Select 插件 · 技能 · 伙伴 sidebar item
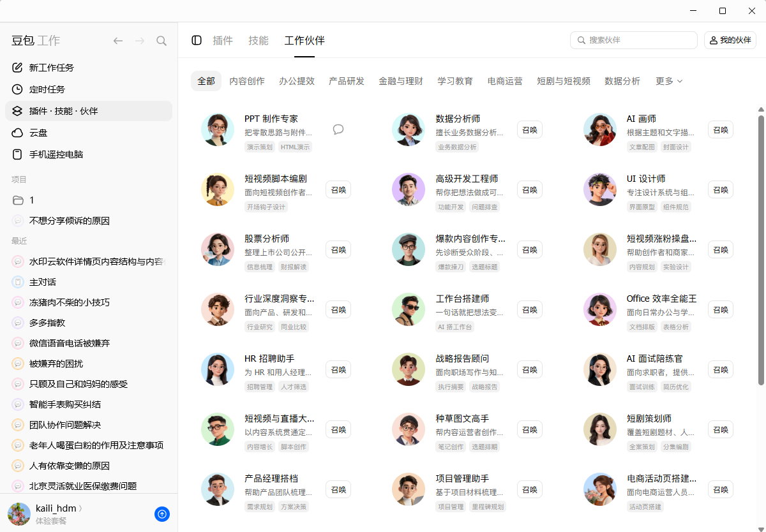Screen dimensions: 766x532 coord(89,111)
